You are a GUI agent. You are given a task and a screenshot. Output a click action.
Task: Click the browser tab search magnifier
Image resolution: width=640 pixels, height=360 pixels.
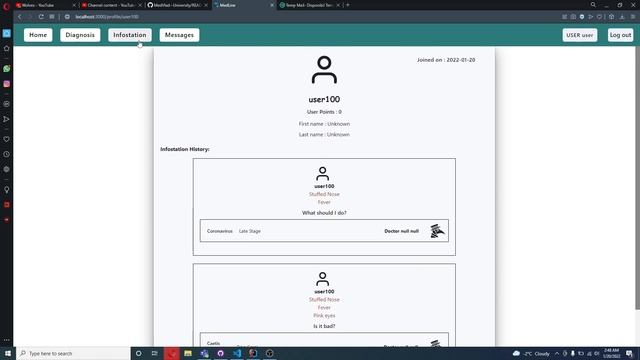click(593, 5)
